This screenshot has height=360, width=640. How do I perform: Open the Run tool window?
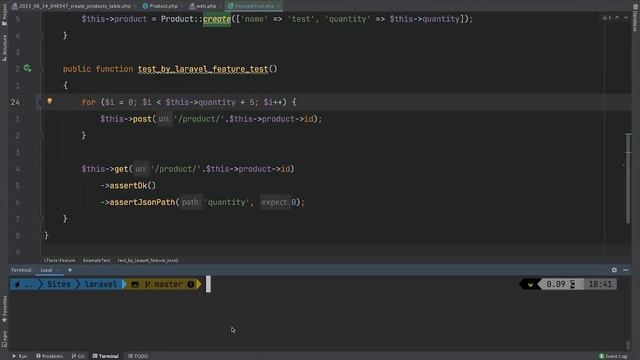click(20, 356)
